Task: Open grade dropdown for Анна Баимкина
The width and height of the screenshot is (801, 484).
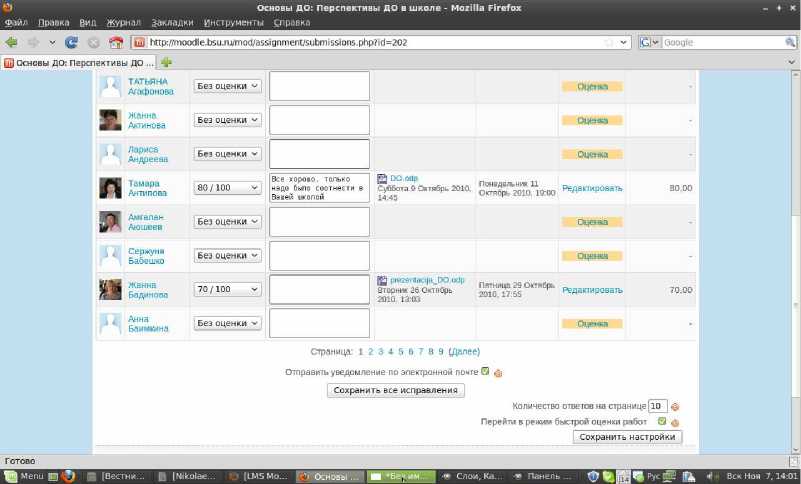Action: click(227, 323)
